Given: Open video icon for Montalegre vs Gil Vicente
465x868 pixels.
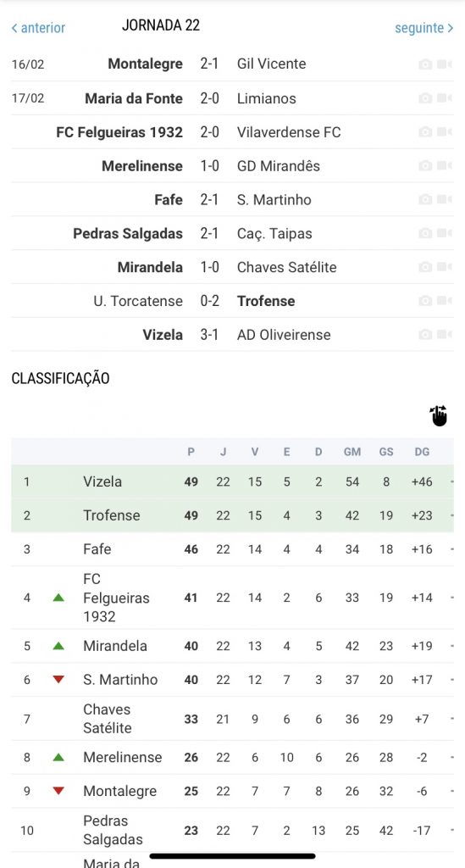Looking at the screenshot, I should click(x=445, y=64).
